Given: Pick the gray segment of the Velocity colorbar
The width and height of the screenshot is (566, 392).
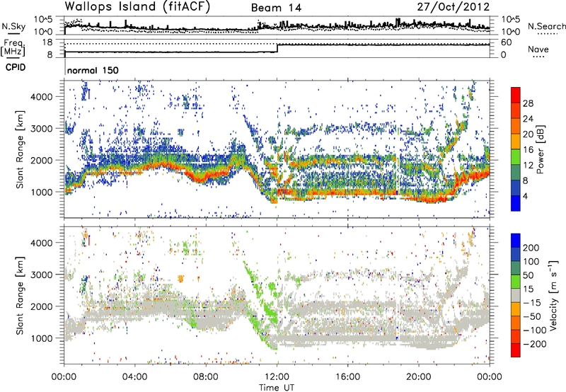Looking at the screenshot, I should point(516,295).
